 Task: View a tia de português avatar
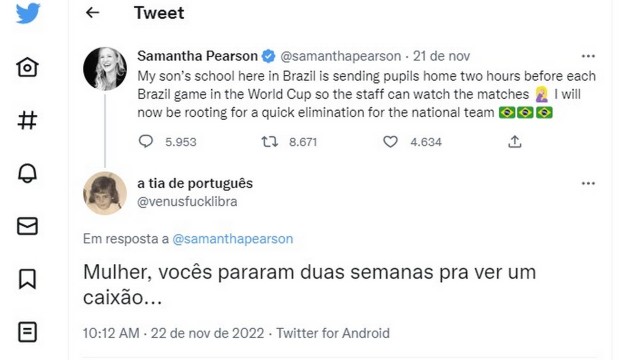[105, 193]
